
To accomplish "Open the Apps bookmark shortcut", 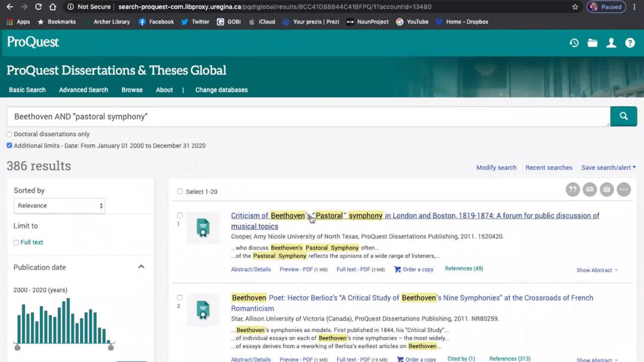I will [18, 22].
